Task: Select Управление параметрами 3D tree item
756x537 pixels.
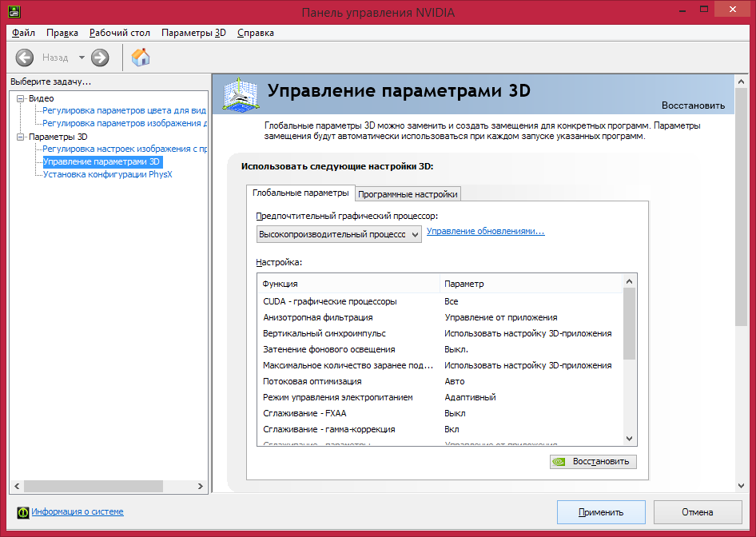Action: (103, 162)
